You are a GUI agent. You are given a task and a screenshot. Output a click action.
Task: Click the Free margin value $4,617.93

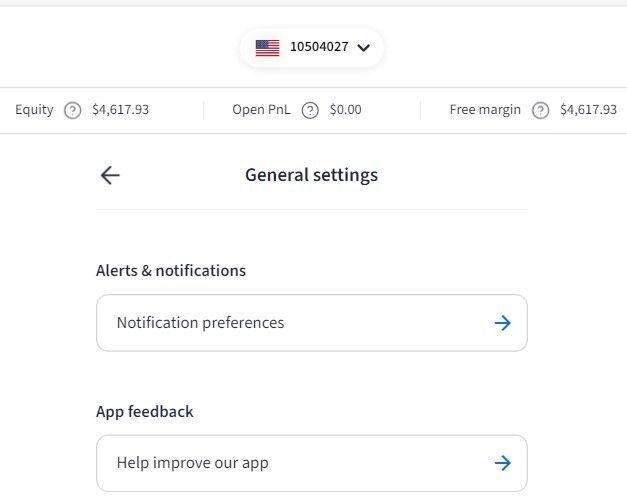click(588, 110)
